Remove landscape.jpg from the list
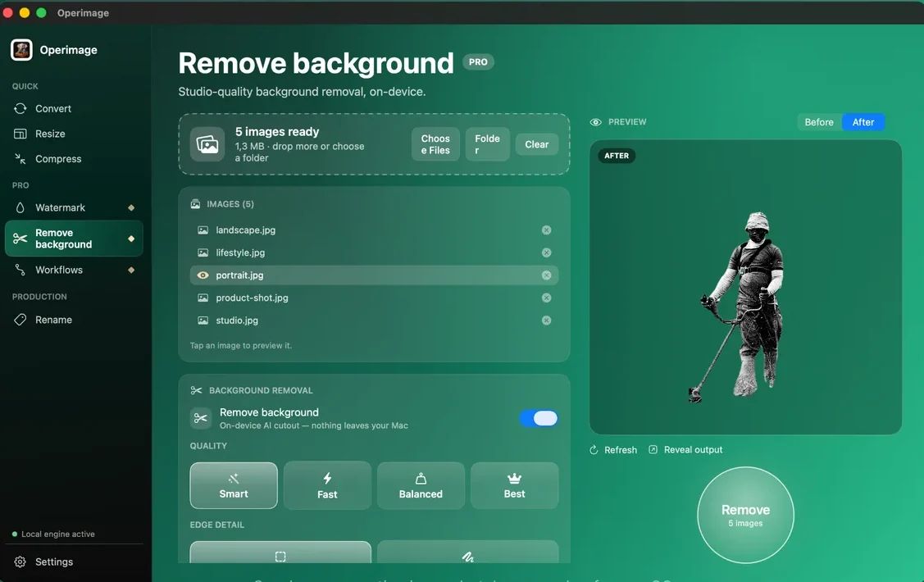This screenshot has height=582, width=924. [x=546, y=230]
